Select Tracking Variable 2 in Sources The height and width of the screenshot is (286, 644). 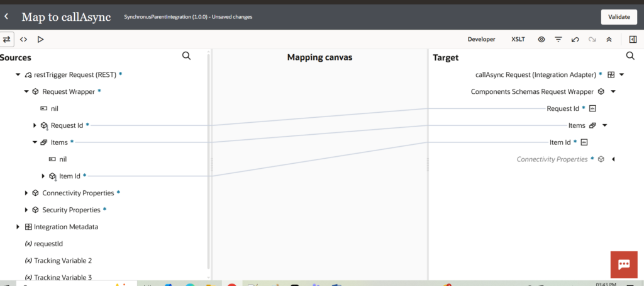coord(63,260)
